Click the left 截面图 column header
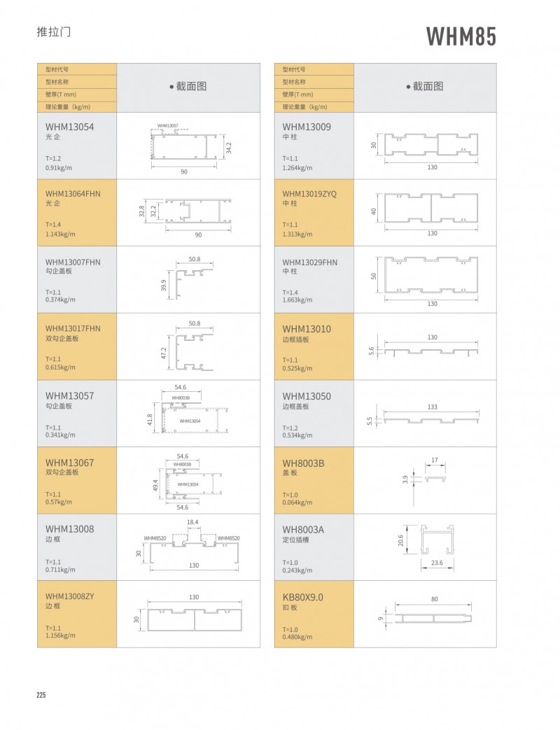Viewport: 560px width, 730px height. coord(188,87)
